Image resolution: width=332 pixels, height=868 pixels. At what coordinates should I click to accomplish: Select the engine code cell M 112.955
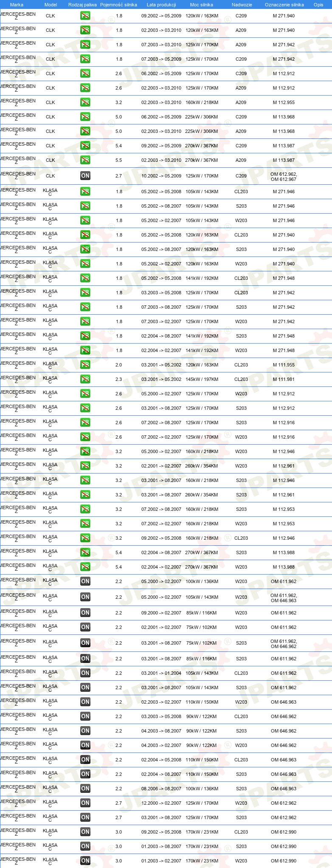point(284,102)
